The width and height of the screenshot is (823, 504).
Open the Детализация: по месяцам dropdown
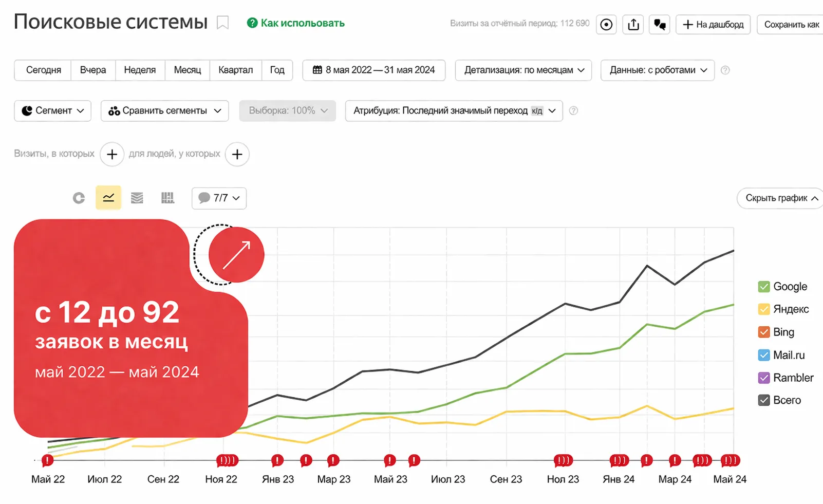pyautogui.click(x=523, y=70)
